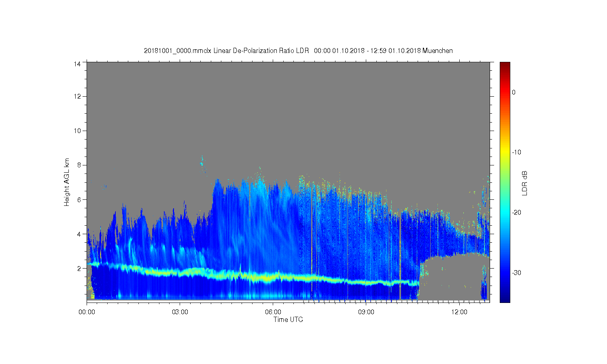The height and width of the screenshot is (364, 607).
Task: Click the 06:00 time tick label
Action: click(273, 312)
